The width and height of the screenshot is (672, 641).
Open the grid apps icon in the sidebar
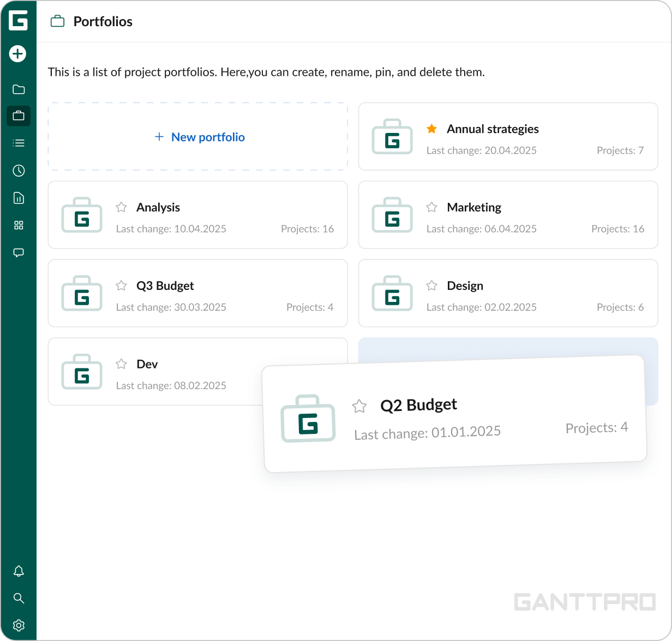pyautogui.click(x=19, y=225)
